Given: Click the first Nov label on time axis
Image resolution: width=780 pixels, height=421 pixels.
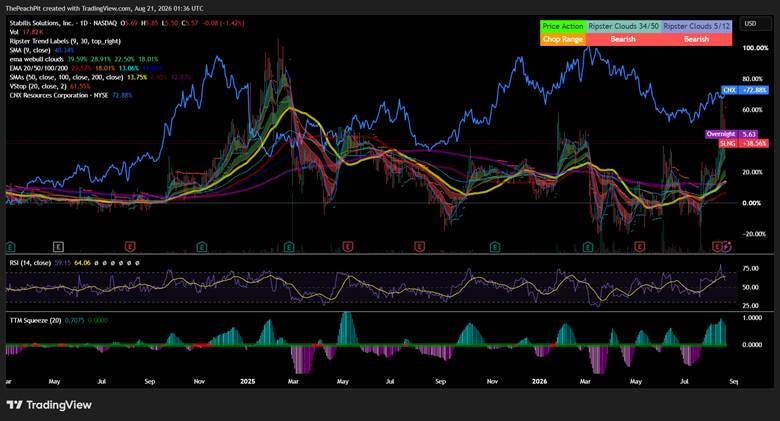Looking at the screenshot, I should coord(199,382).
